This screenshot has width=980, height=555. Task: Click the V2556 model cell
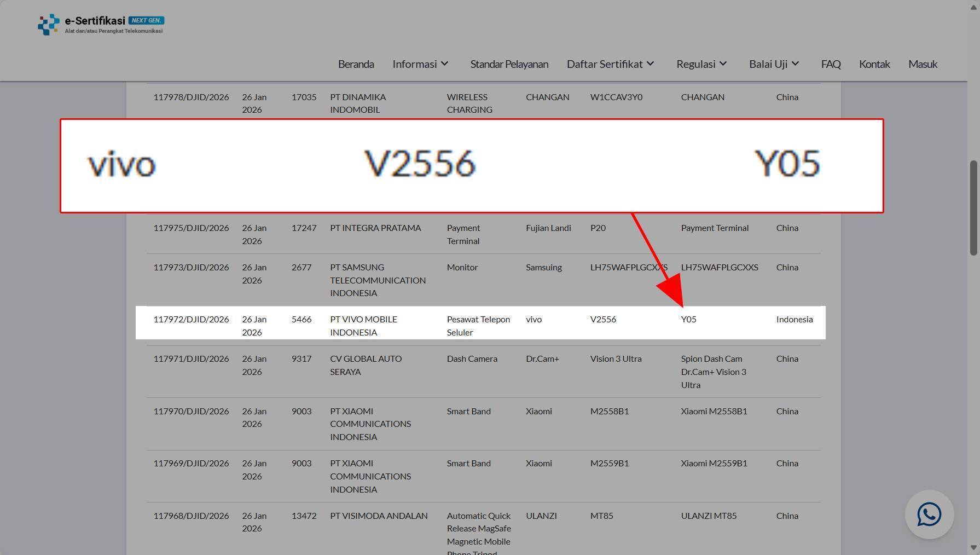tap(603, 319)
